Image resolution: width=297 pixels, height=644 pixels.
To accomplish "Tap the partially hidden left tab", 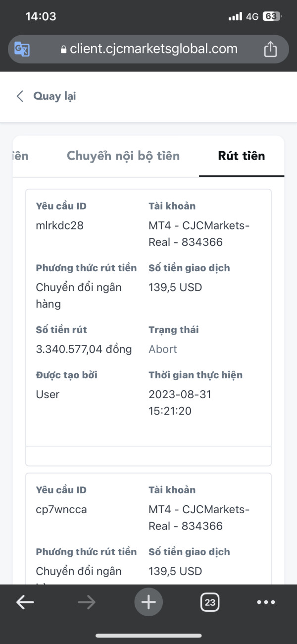I will (20, 156).
